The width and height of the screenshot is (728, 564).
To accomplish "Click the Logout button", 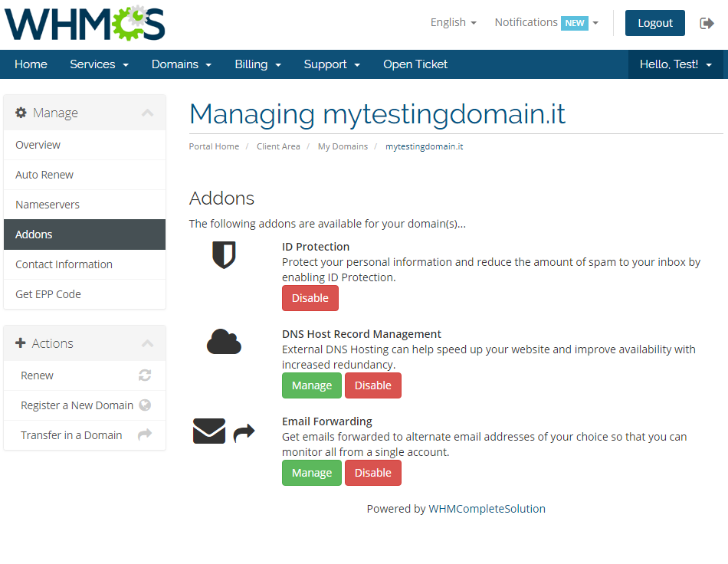I will [x=654, y=23].
